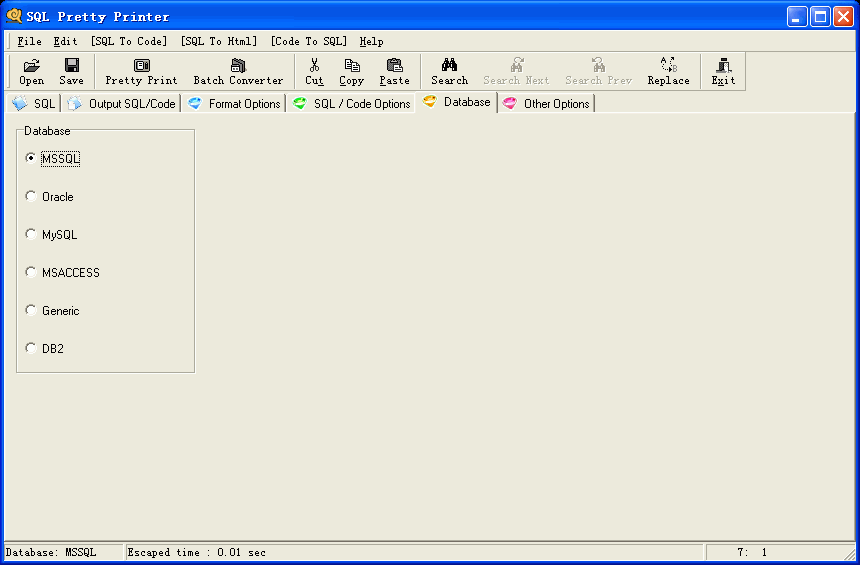The width and height of the screenshot is (860, 565).
Task: Exit the application via the Exit icon
Action: click(x=723, y=71)
